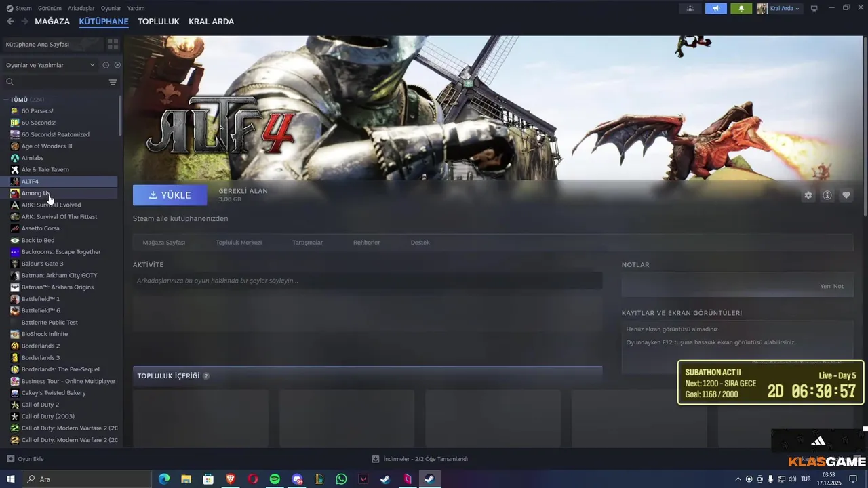This screenshot has width=868, height=488.
Task: Open Tartışmalar link
Action: (x=307, y=243)
